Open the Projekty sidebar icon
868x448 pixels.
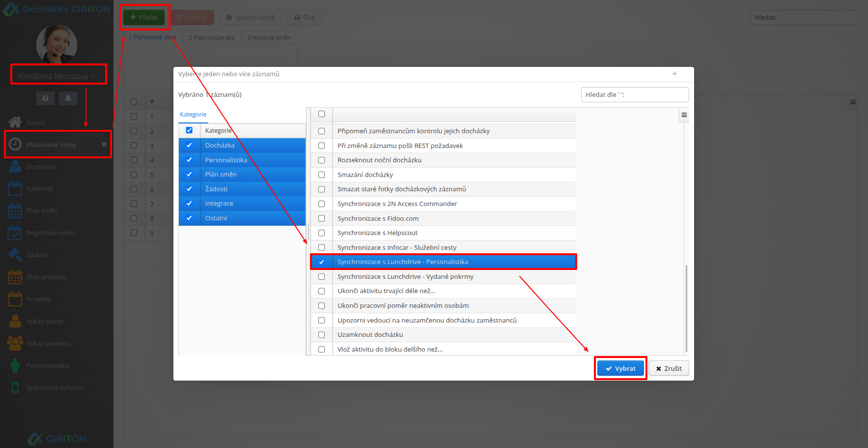(15, 299)
